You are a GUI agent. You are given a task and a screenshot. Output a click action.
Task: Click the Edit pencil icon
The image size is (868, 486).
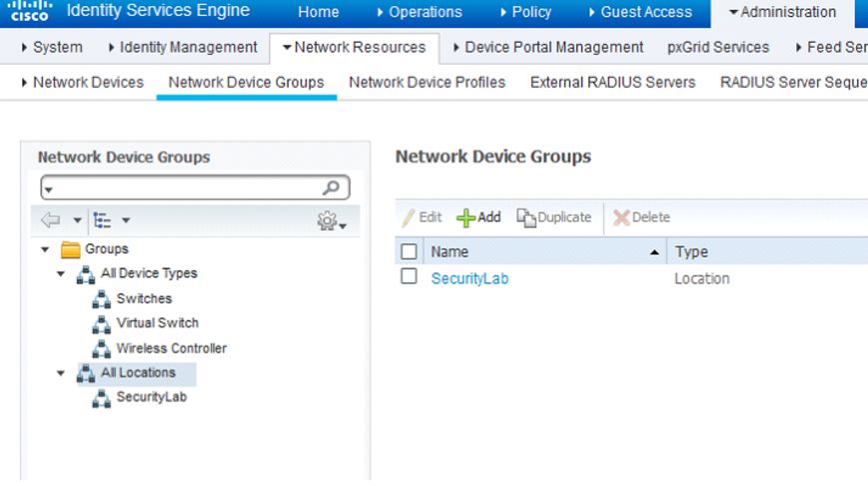tap(409, 218)
